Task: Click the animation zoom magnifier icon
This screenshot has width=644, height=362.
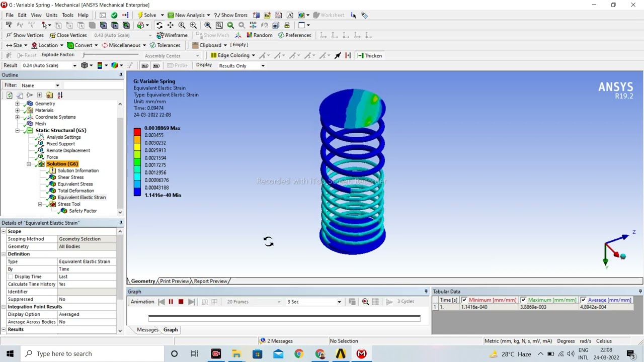Action: click(x=365, y=302)
